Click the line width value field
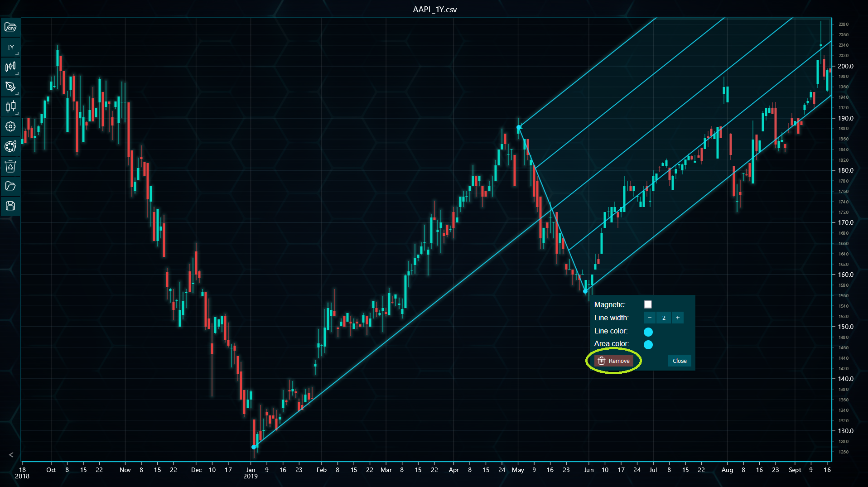 click(664, 318)
